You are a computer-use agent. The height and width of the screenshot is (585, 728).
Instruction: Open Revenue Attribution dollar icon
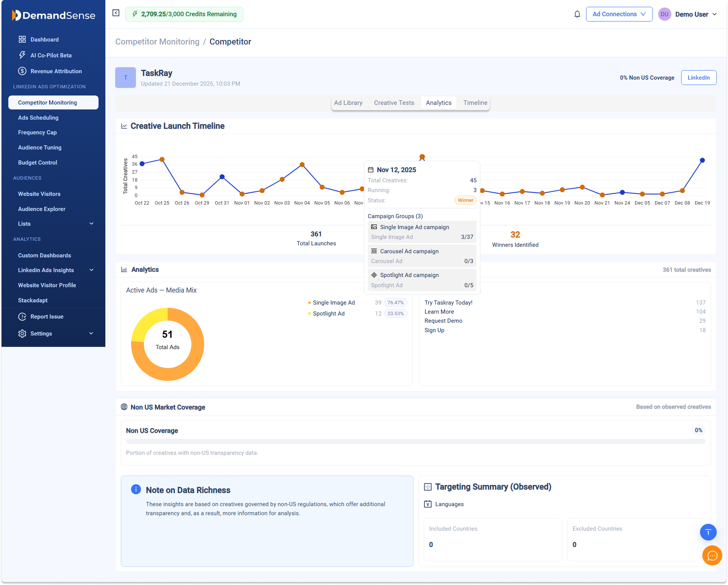coord(22,71)
